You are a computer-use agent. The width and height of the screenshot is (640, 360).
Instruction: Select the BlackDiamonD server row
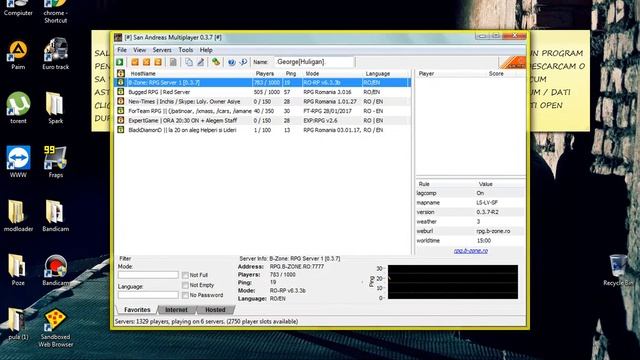(263, 130)
